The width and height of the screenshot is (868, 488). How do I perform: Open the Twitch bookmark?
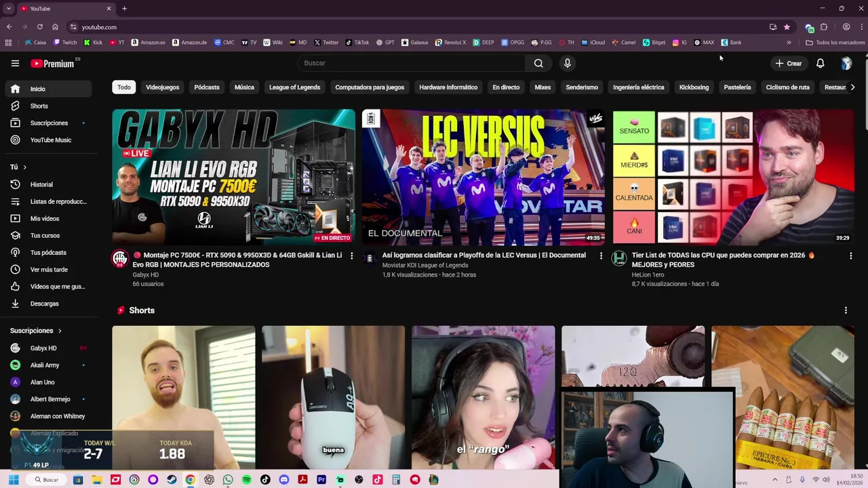click(65, 42)
